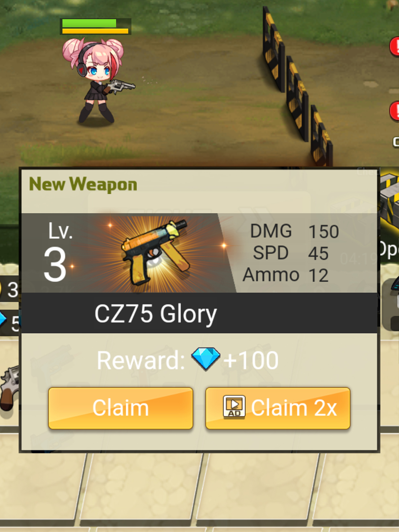Viewport: 399px width, 532px height.
Task: Tap the DMG 150 stat line
Action: tap(294, 231)
